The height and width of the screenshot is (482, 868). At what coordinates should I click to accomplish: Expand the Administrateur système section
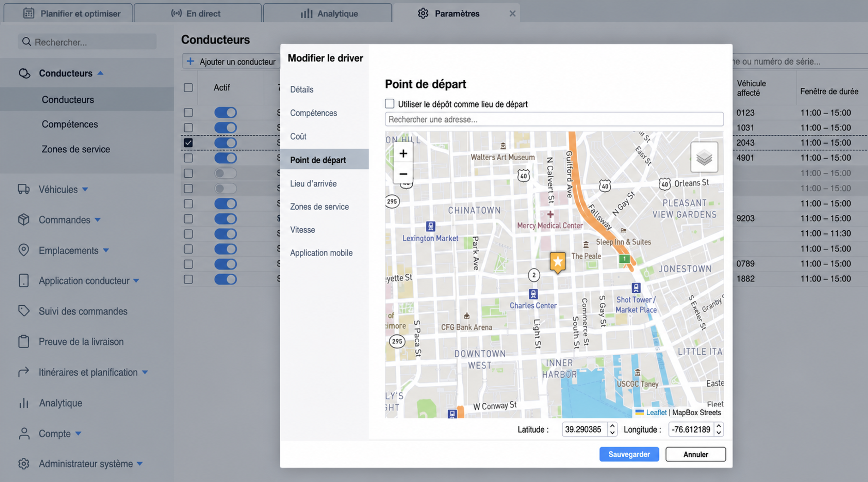[140, 464]
